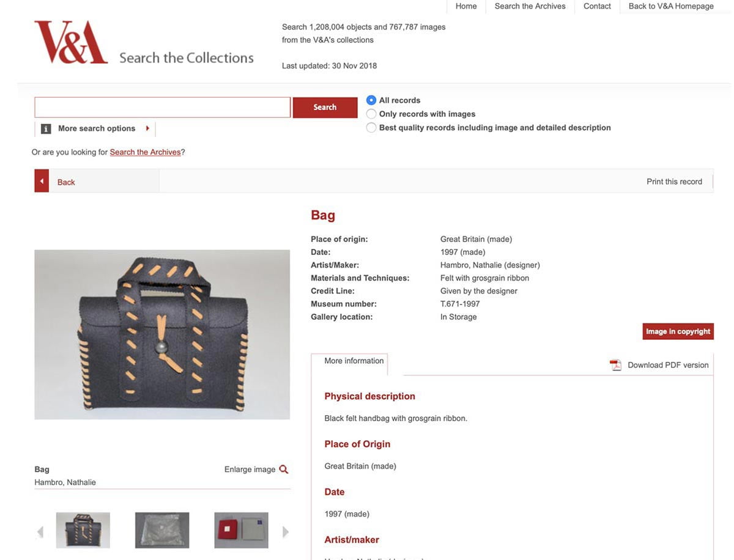Screen dimensions: 734x560
Task: Choose Best quality records radio option
Action: 371,128
